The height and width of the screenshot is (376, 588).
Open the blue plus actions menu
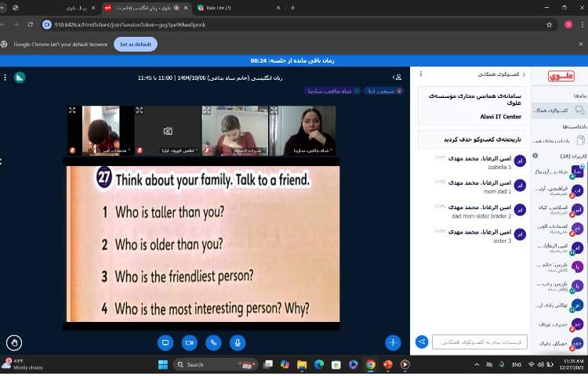click(x=393, y=342)
